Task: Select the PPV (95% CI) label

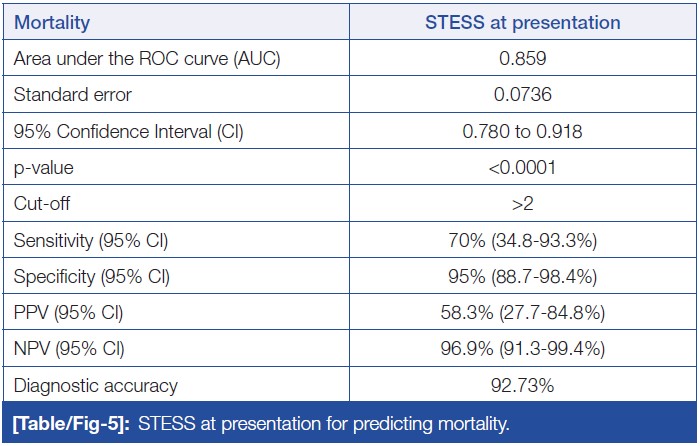Action: pyautogui.click(x=68, y=314)
